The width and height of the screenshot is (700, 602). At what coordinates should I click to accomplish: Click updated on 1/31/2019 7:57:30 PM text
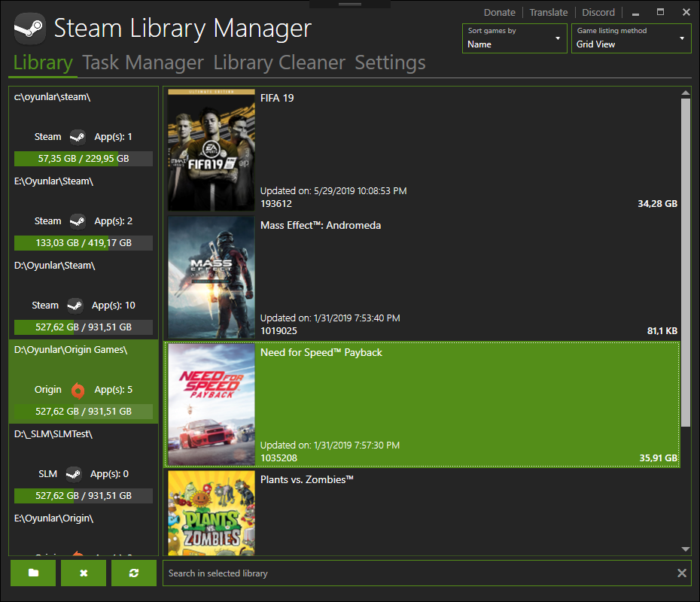click(x=330, y=445)
